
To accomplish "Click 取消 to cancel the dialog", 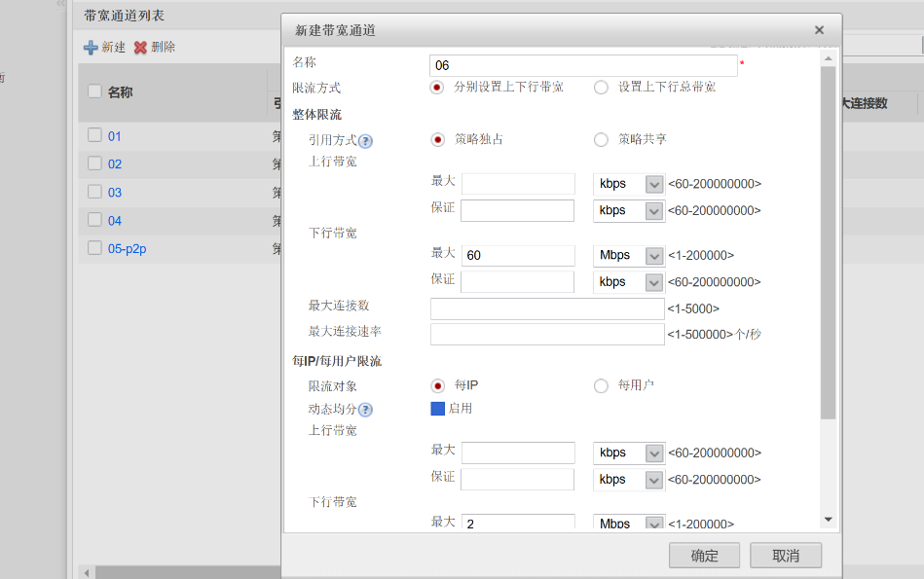I will 786,556.
